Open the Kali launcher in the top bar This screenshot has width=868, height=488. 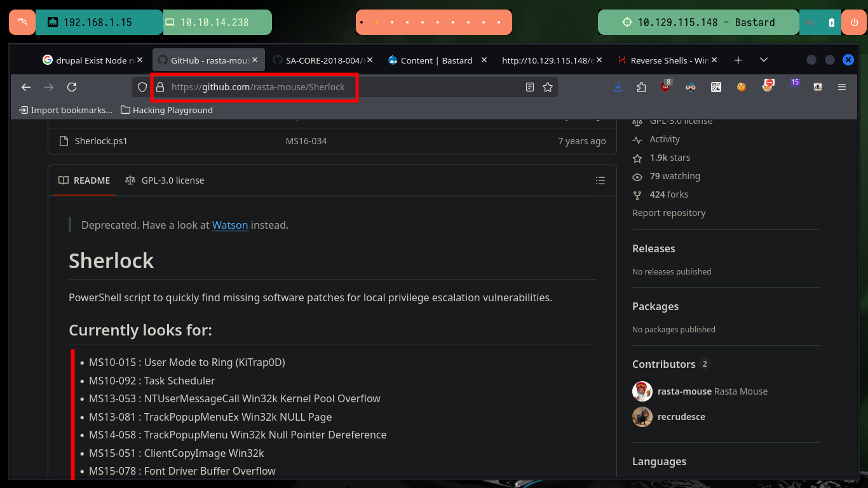click(x=22, y=22)
